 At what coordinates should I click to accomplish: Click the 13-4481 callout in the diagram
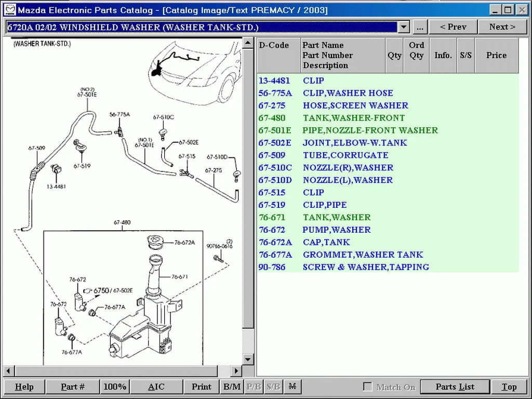click(x=56, y=187)
